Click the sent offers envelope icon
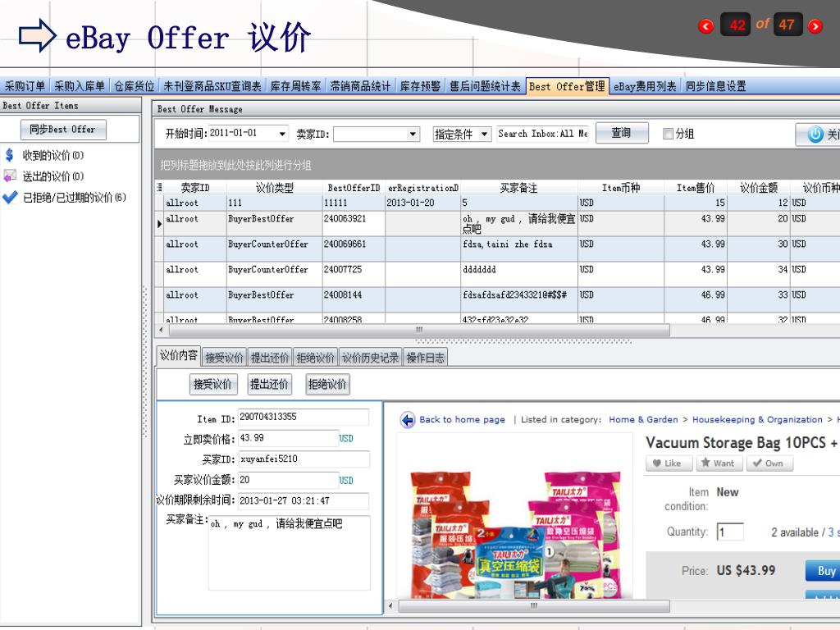This screenshot has width=840, height=630. 10,176
